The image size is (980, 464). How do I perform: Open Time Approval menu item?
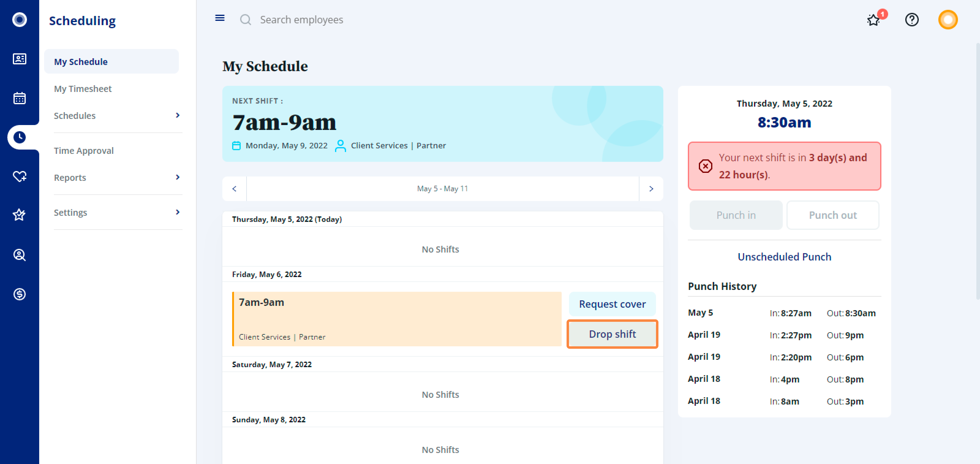84,151
